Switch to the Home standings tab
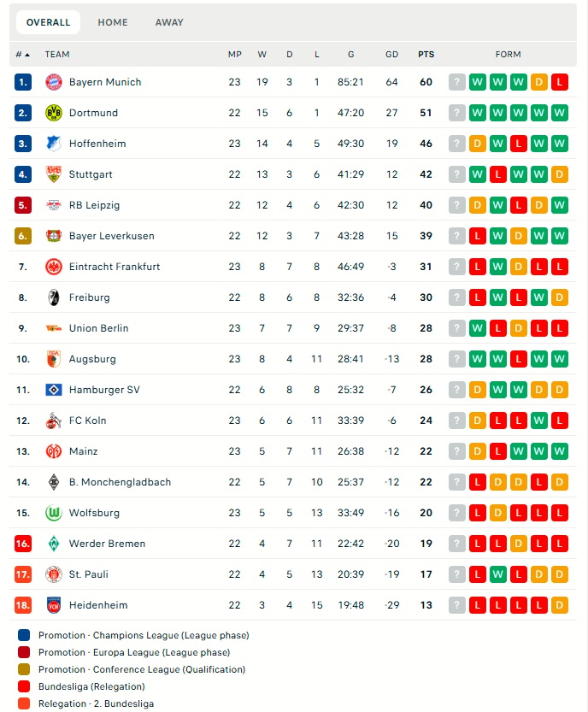This screenshot has width=588, height=712. pos(113,22)
